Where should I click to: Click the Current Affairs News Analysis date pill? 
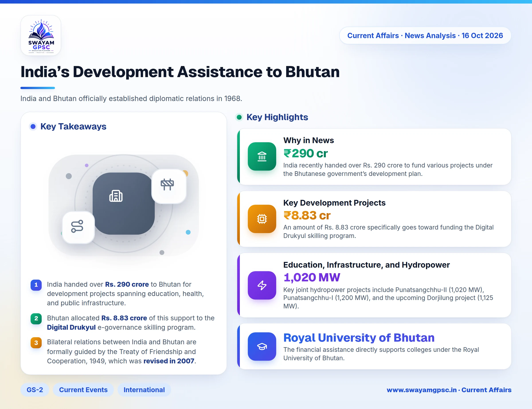pos(425,35)
